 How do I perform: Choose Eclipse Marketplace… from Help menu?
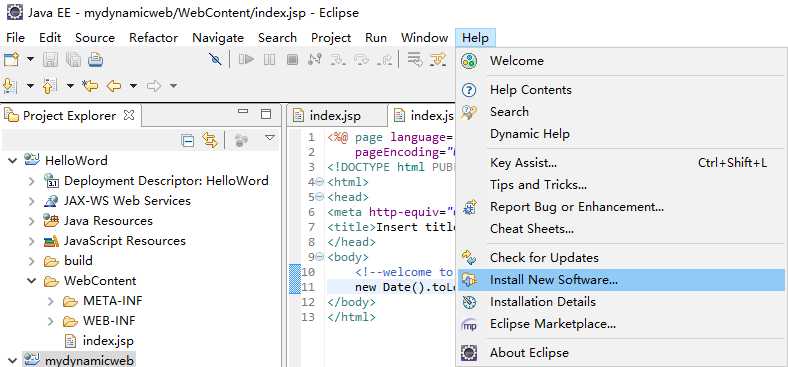pyautogui.click(x=622, y=324)
